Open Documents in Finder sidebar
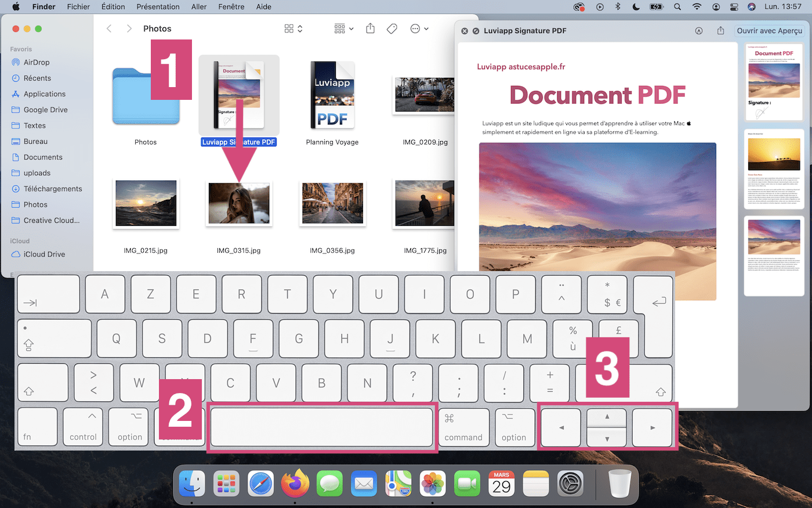Viewport: 812px width, 508px height. [43, 157]
